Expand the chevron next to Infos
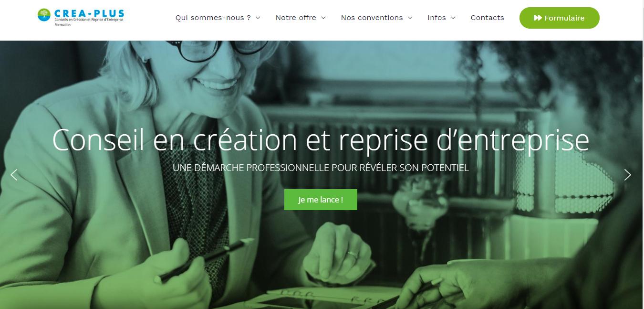The height and width of the screenshot is (309, 644). (x=453, y=18)
